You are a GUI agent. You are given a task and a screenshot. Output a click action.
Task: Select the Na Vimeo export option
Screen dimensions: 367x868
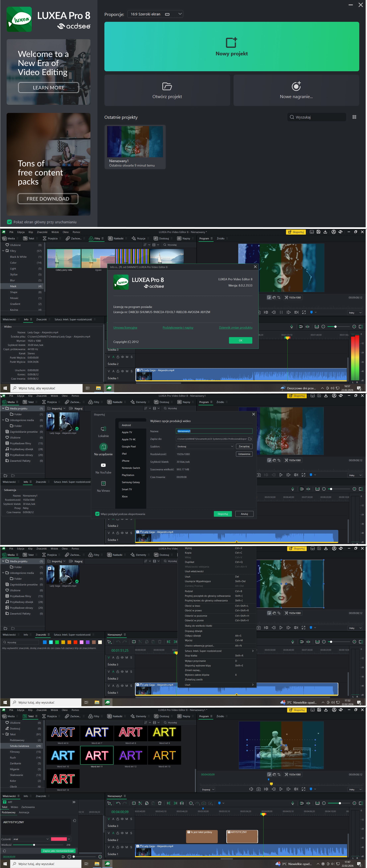[103, 484]
